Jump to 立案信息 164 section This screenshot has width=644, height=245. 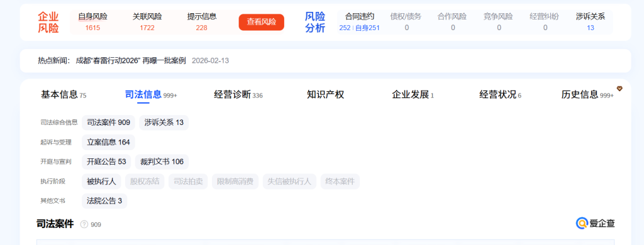click(x=108, y=142)
